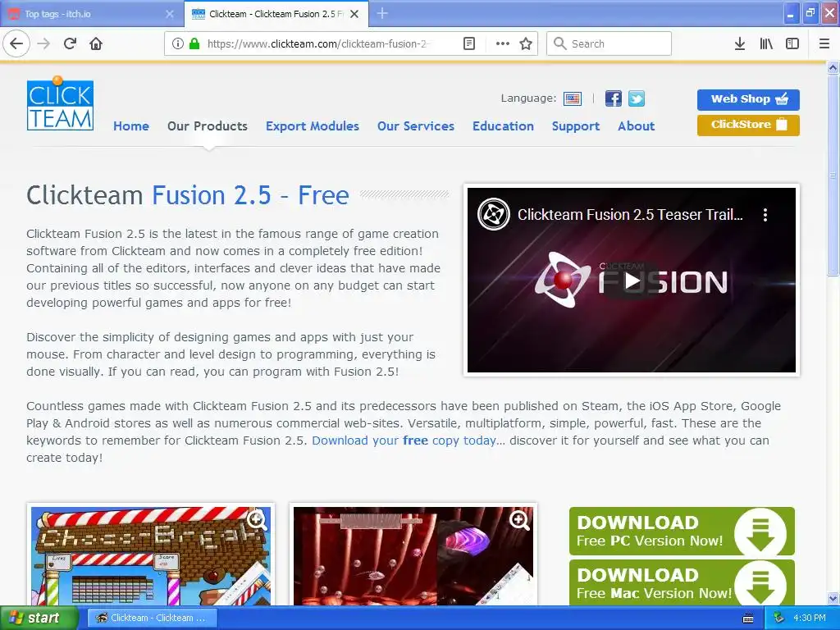The image size is (840, 630).
Task: Show the browser sidebars icon
Action: tap(792, 43)
